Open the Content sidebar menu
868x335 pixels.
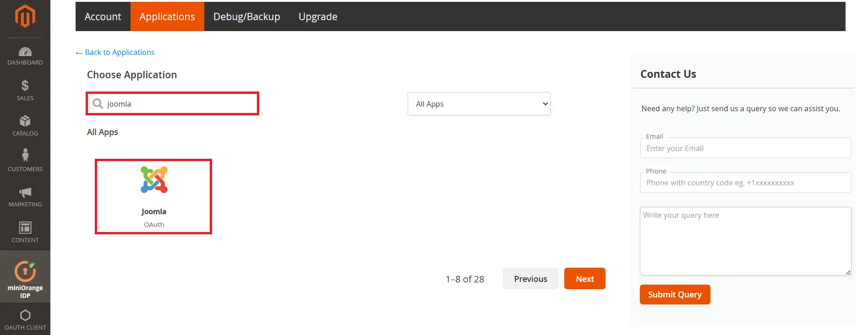click(x=25, y=232)
